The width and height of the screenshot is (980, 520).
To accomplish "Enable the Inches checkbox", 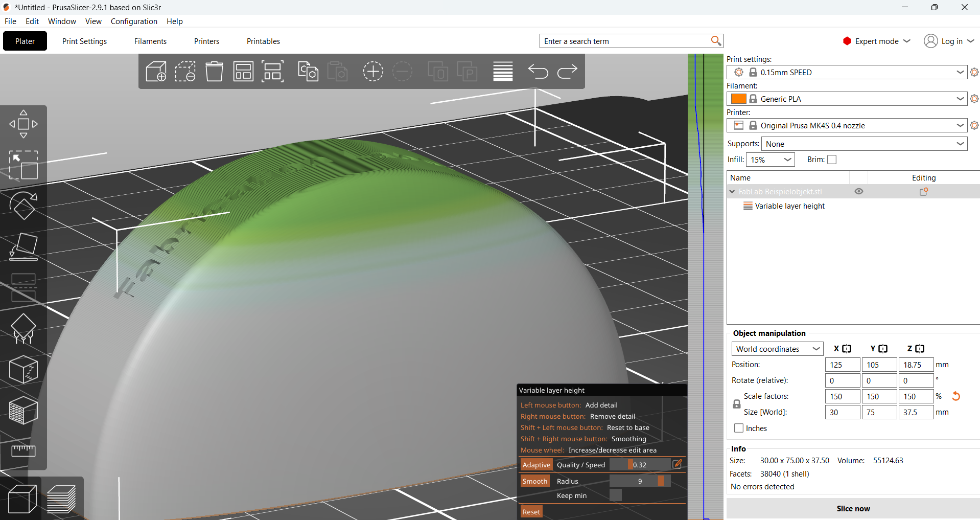I will point(739,428).
